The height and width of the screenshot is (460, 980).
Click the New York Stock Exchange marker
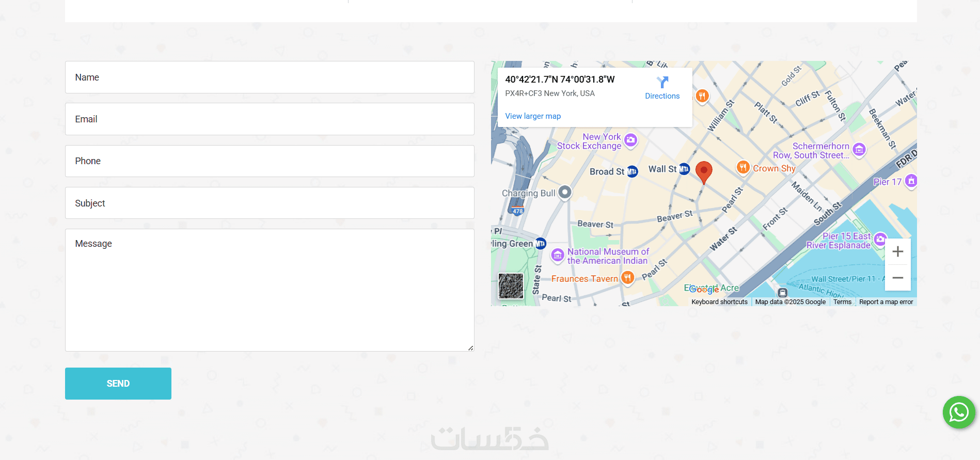tap(630, 140)
